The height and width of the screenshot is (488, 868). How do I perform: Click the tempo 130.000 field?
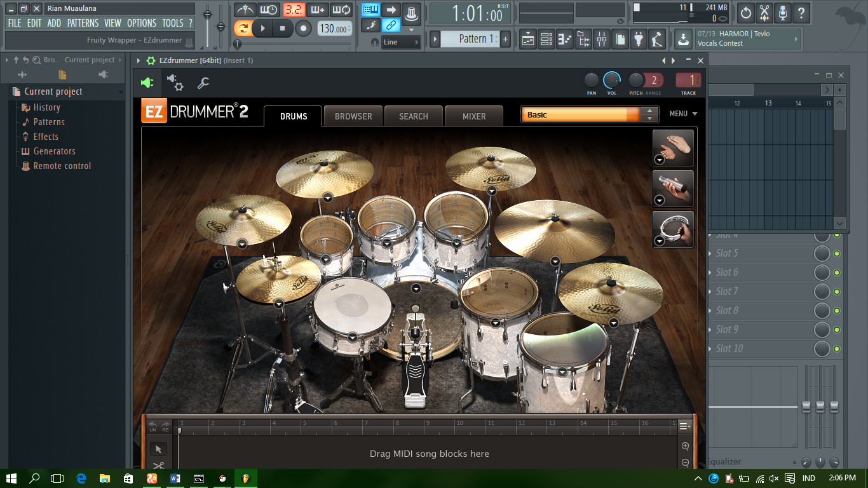click(x=334, y=29)
